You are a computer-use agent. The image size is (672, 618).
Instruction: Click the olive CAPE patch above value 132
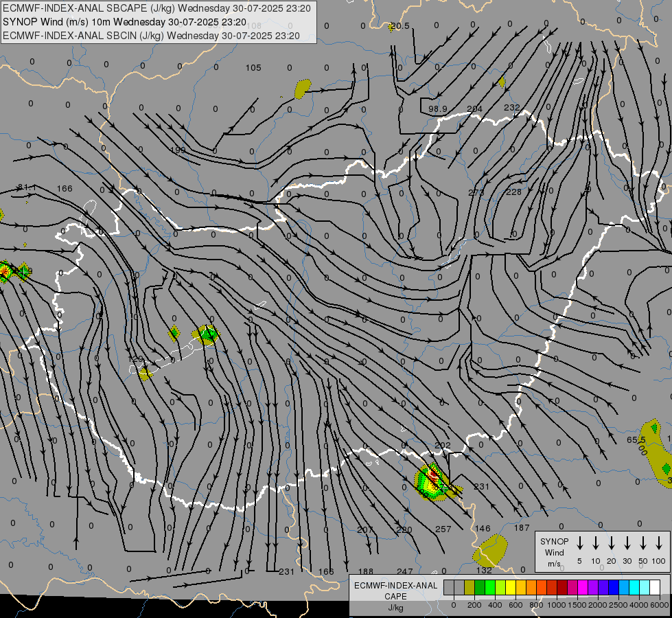pyautogui.click(x=490, y=550)
